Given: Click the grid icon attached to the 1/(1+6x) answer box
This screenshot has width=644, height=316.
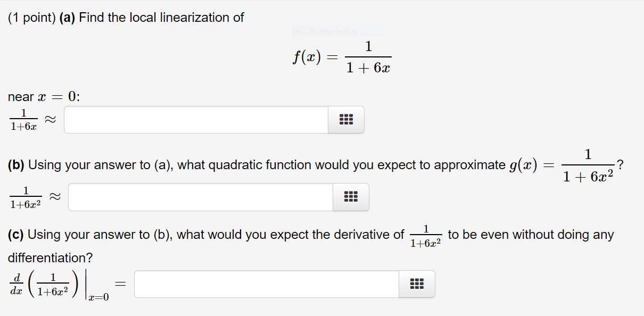Looking at the screenshot, I should [346, 119].
